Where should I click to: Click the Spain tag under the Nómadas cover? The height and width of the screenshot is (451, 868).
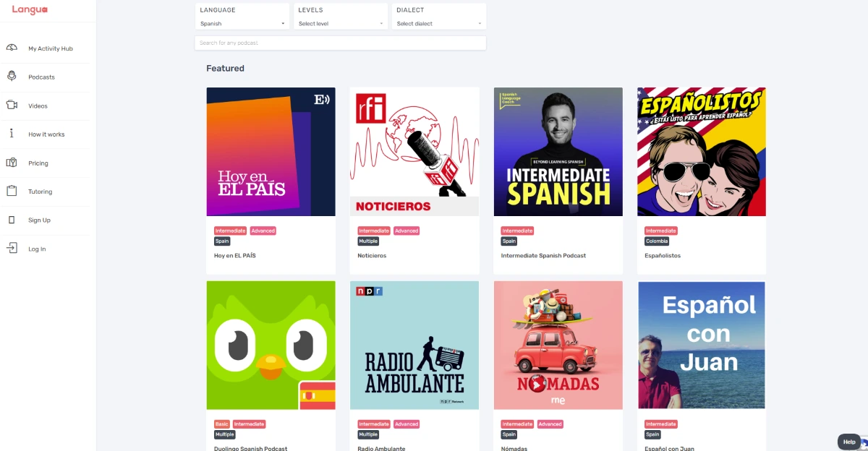[509, 434]
